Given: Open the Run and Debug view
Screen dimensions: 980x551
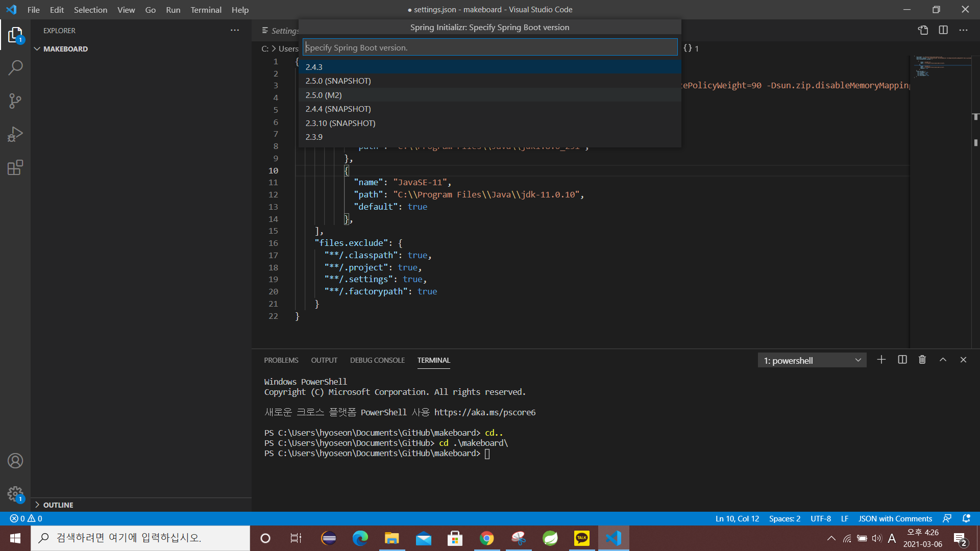Looking at the screenshot, I should 15,134.
